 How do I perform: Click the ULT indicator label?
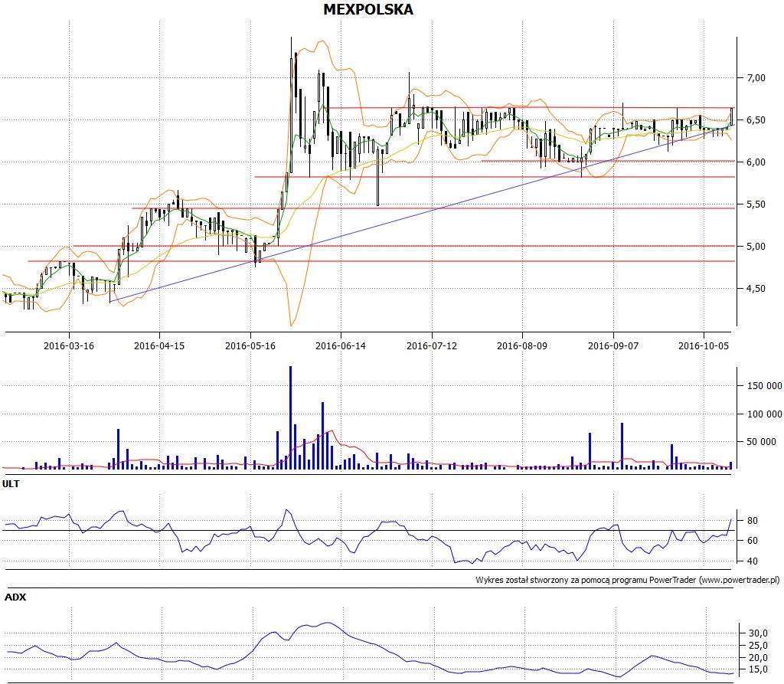[x=11, y=483]
